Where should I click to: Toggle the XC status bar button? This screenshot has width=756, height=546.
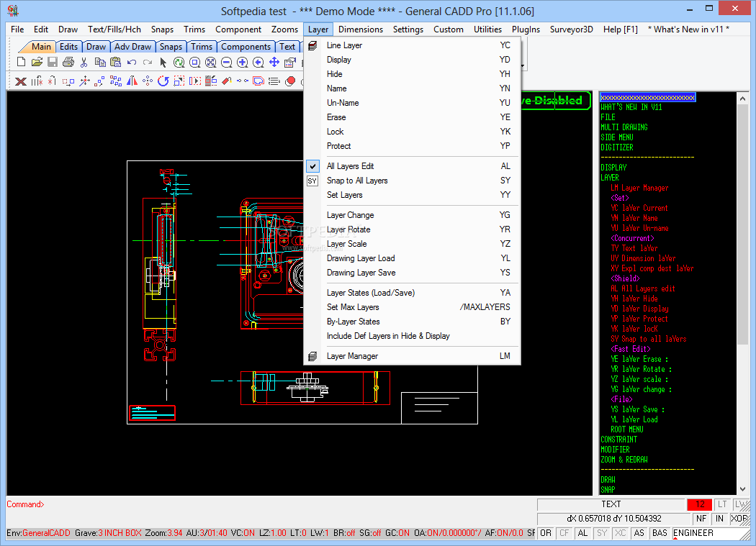(x=621, y=533)
